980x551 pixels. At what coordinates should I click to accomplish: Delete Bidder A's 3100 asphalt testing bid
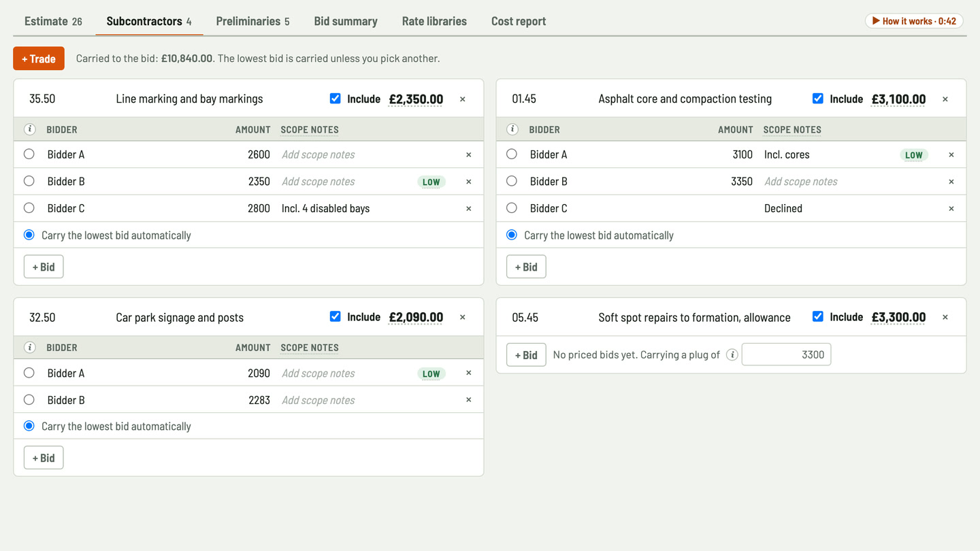[951, 155]
